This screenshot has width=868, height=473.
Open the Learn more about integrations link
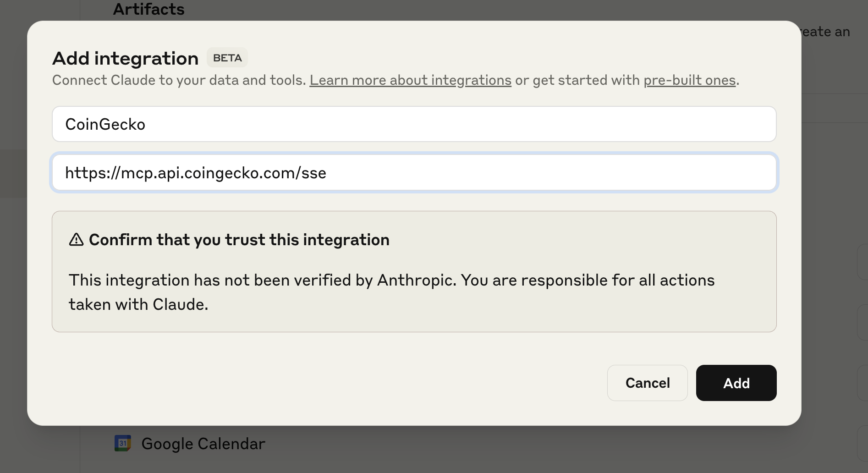point(410,80)
